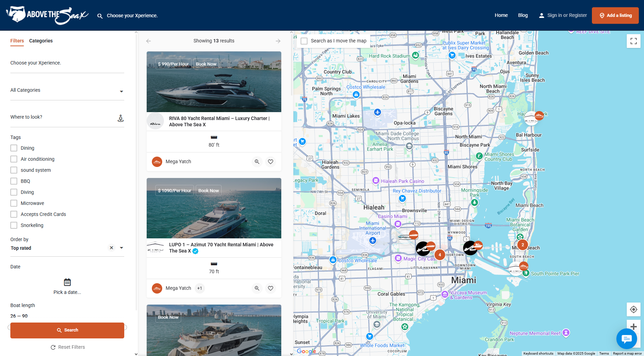The width and height of the screenshot is (644, 356).
Task: Click the verified badge on LUPO 1 listing
Action: (x=195, y=251)
